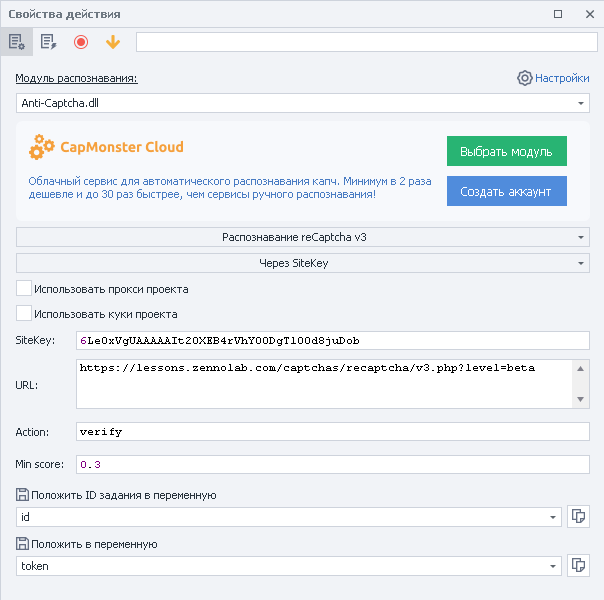Click the gear icon beside Настройки

524,78
